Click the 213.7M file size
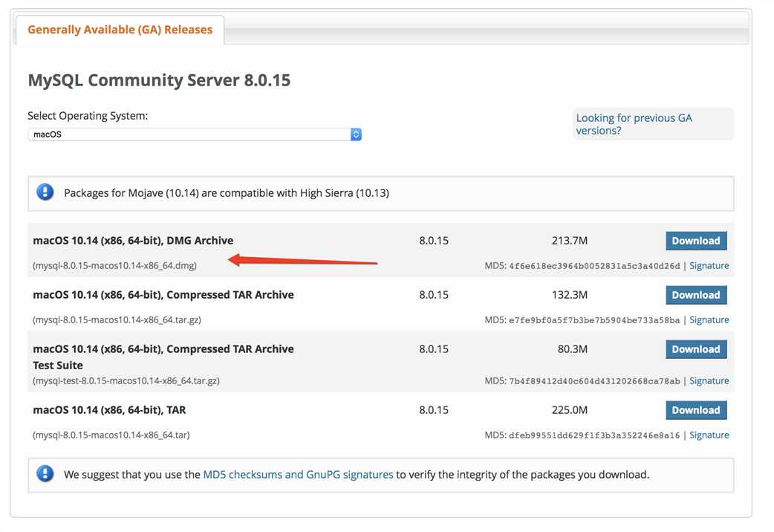This screenshot has height=532, width=774. click(570, 241)
